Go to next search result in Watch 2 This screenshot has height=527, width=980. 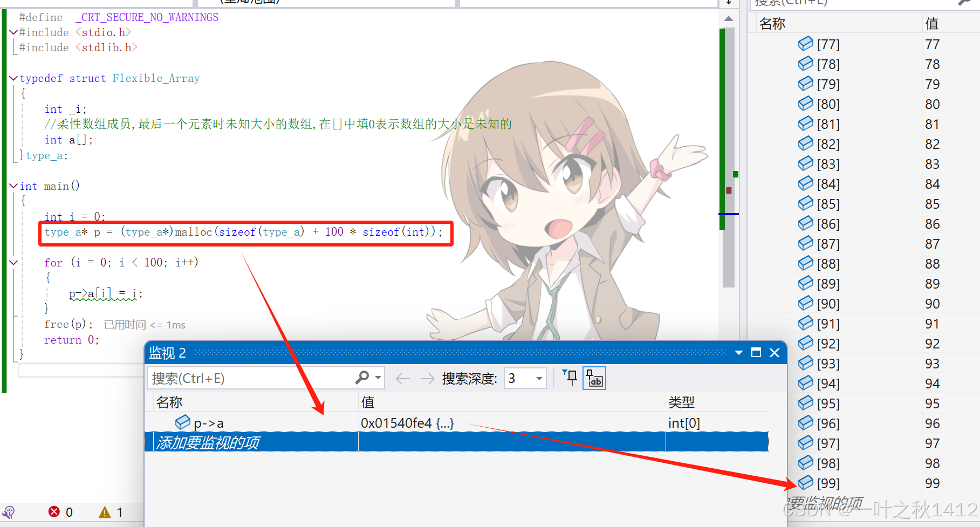pos(428,379)
